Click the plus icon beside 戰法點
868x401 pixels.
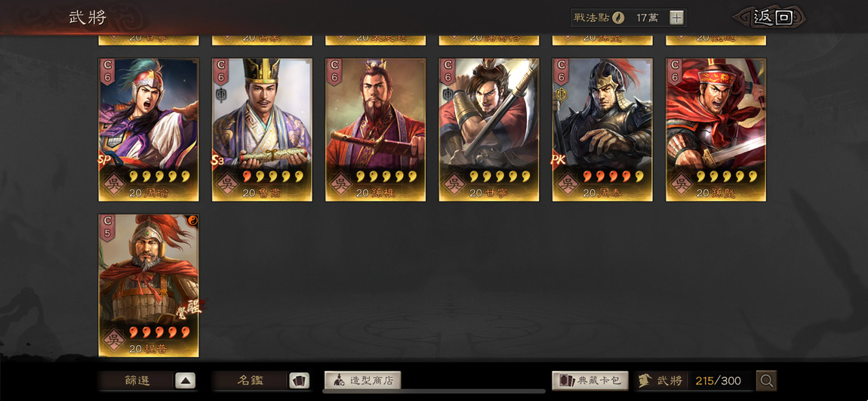point(676,17)
